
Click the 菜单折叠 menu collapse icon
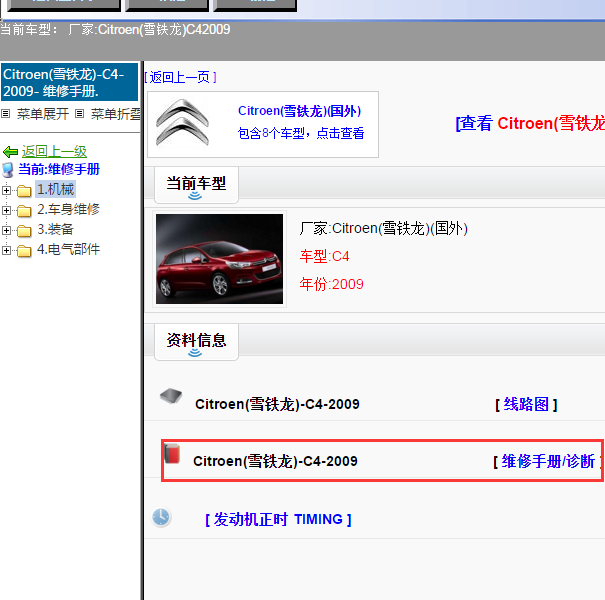[79, 113]
